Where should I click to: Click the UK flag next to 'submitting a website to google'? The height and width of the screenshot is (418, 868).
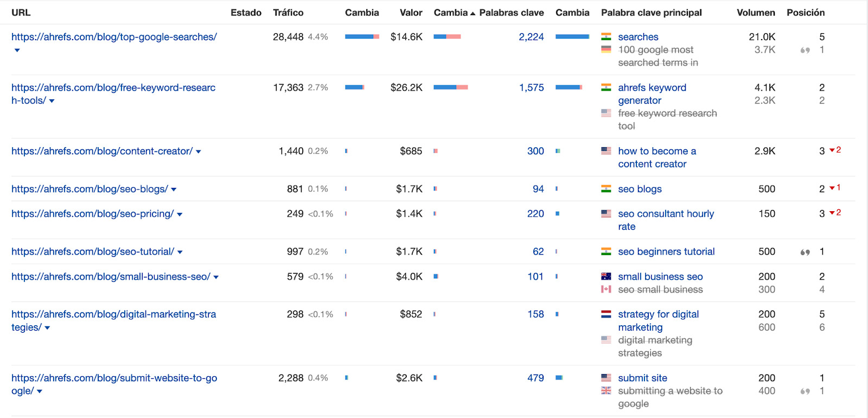(606, 390)
